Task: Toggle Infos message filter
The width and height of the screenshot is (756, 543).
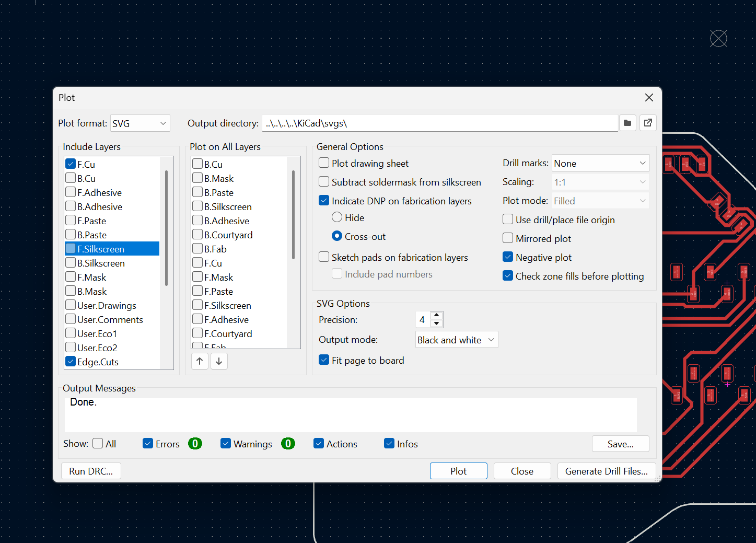Action: [x=389, y=443]
